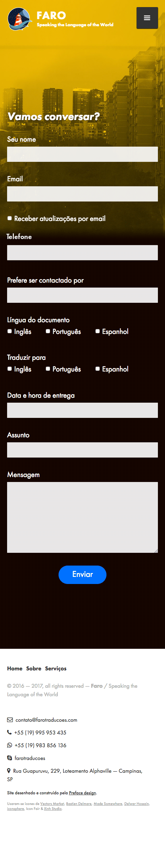Go to Serviços in the footer menu

tap(56, 668)
